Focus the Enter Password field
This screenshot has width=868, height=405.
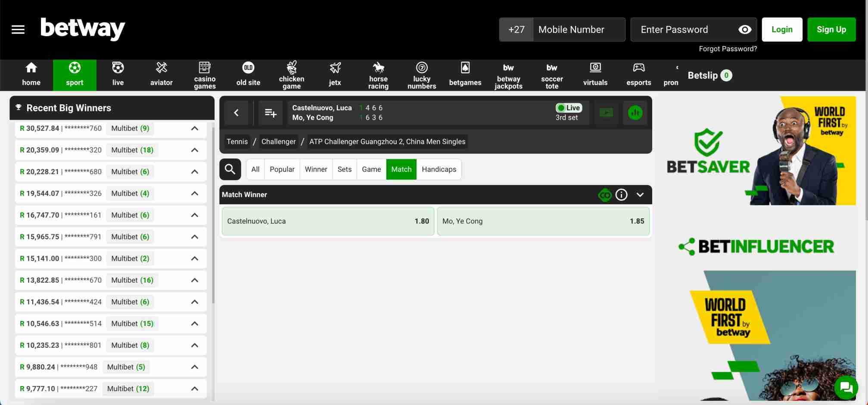tap(694, 29)
